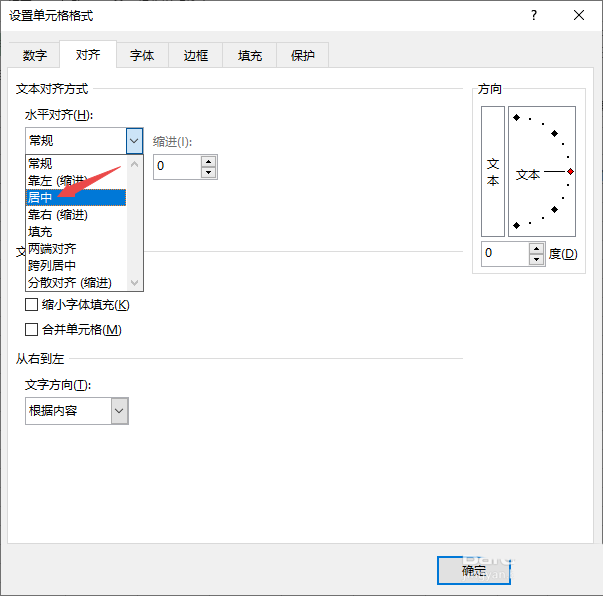Collapse the 水平对齐 dropdown arrow

[135, 141]
